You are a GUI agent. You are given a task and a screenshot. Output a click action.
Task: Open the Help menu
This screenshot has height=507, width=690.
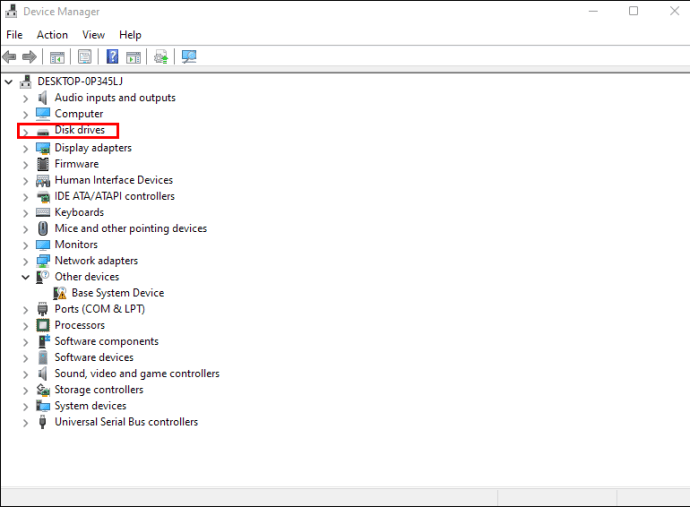tap(130, 35)
